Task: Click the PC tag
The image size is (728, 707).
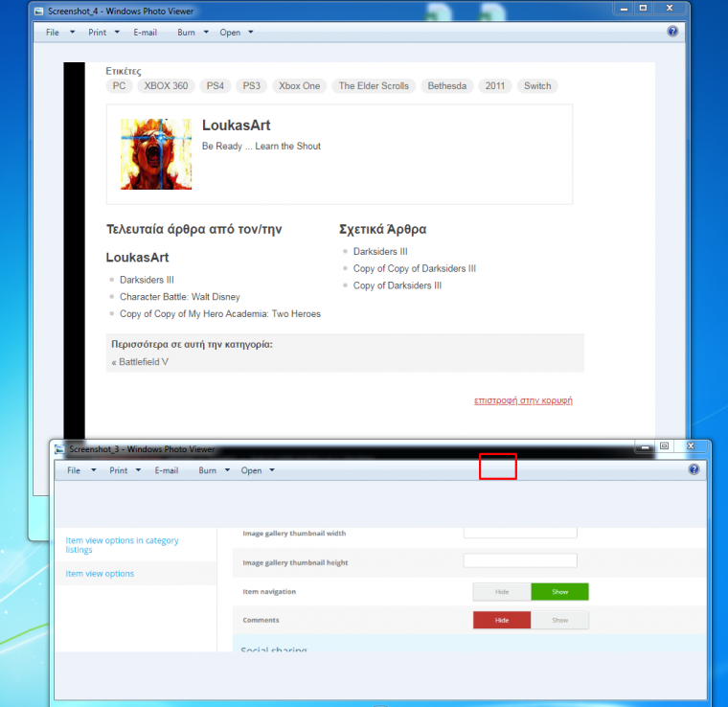Action: coord(120,86)
